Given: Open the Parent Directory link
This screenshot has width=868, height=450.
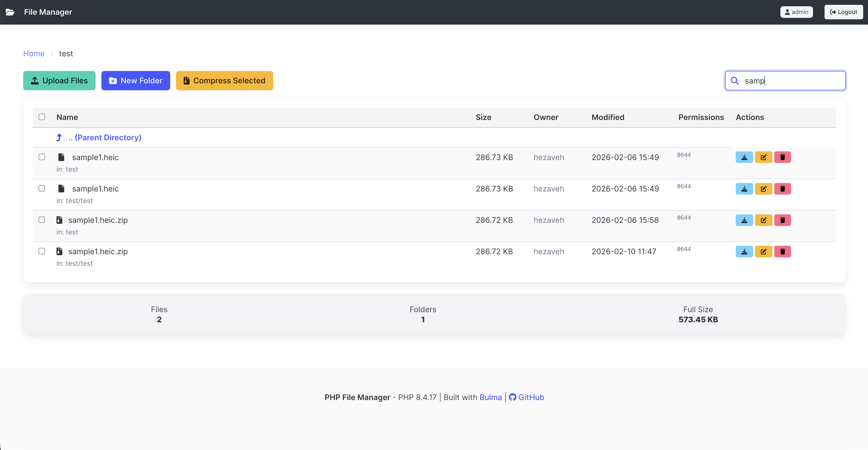Looking at the screenshot, I should (105, 138).
